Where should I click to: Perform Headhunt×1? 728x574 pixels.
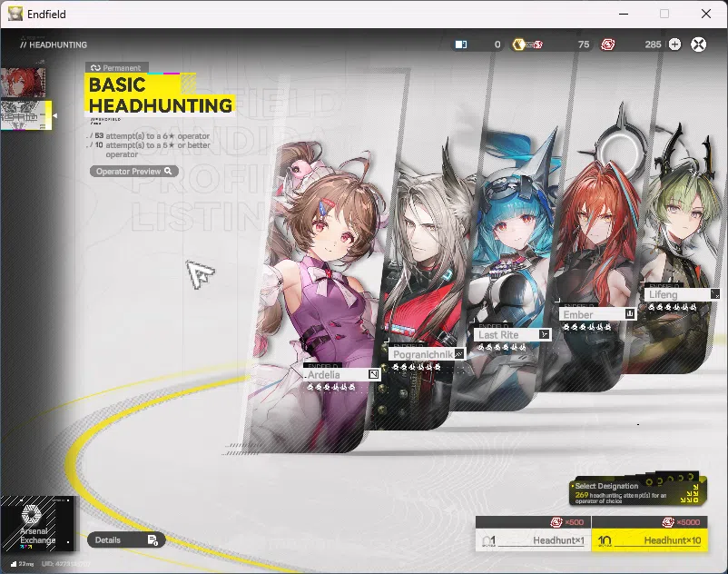pyautogui.click(x=533, y=540)
